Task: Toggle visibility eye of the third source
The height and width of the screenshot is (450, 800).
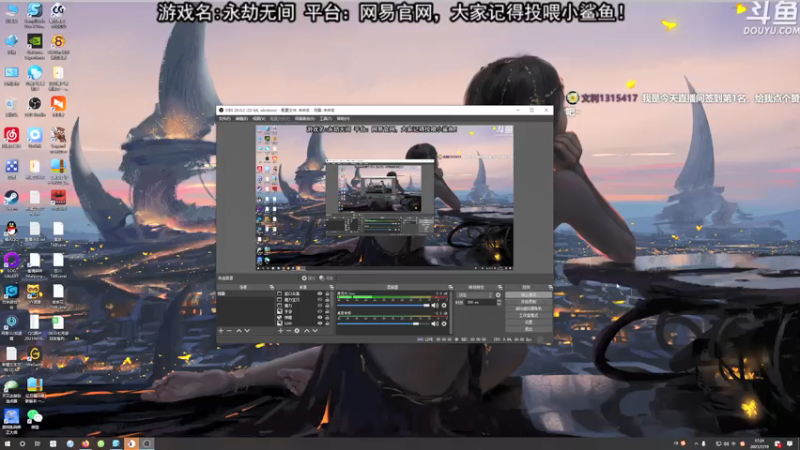Action: [320, 306]
